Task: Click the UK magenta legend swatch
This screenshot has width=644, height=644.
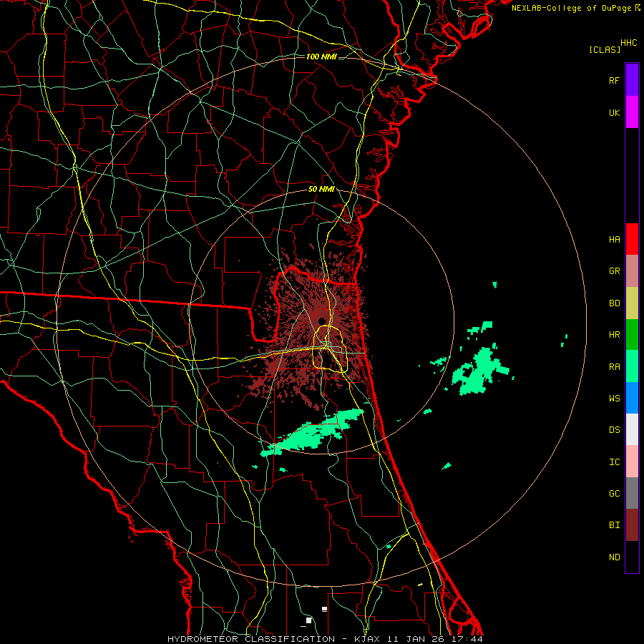Action: click(632, 112)
